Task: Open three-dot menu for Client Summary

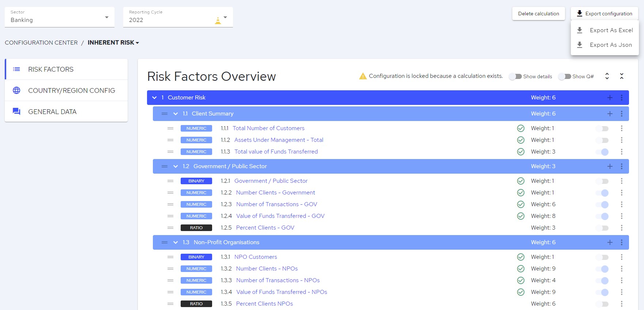Action: (622, 114)
